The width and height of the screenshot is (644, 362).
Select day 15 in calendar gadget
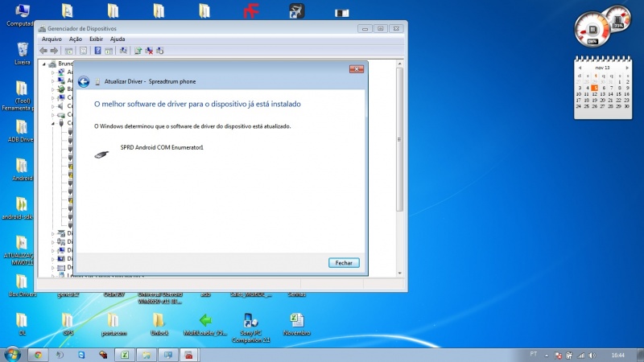(619, 94)
